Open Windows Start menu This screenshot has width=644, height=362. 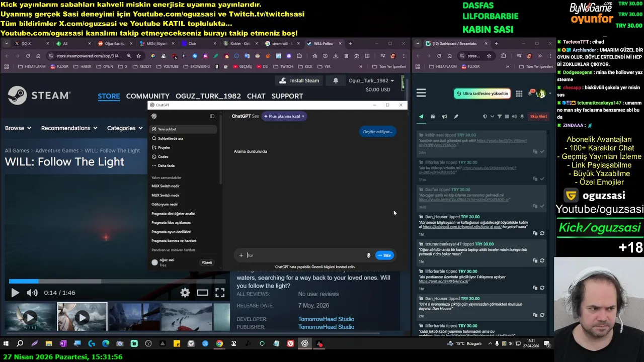click(x=6, y=344)
